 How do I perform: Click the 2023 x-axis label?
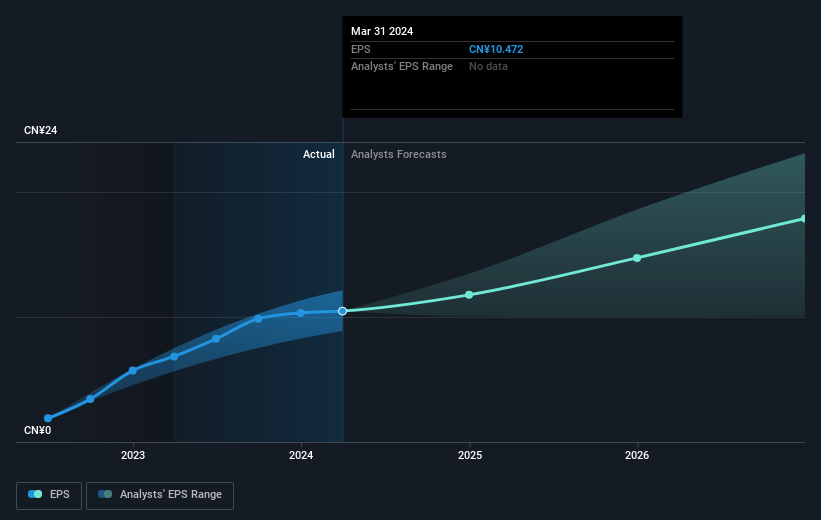pos(133,455)
